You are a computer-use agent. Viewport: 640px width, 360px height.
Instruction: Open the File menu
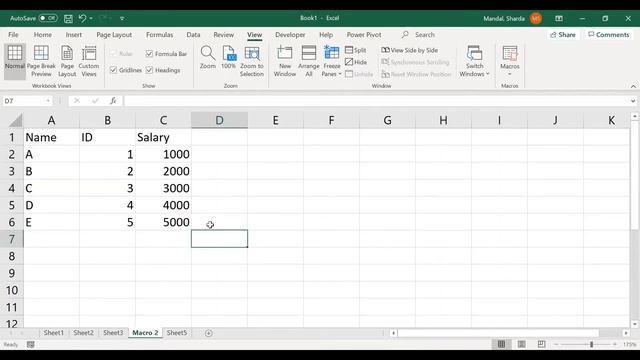pos(13,35)
